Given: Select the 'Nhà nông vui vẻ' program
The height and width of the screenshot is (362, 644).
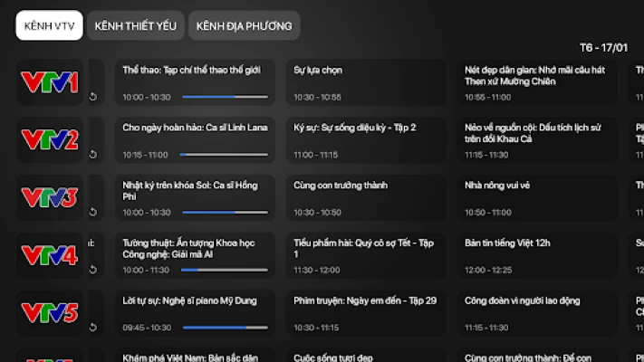Looking at the screenshot, I should coord(540,198).
